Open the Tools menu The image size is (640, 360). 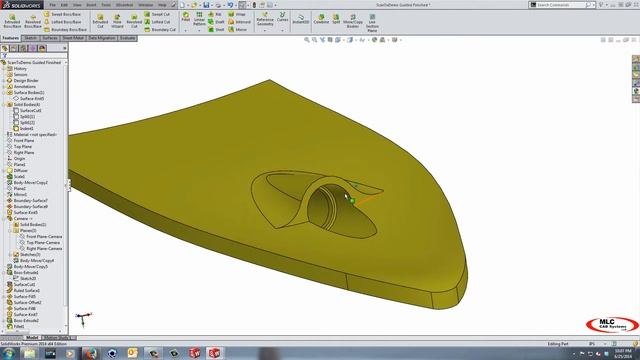click(106, 5)
